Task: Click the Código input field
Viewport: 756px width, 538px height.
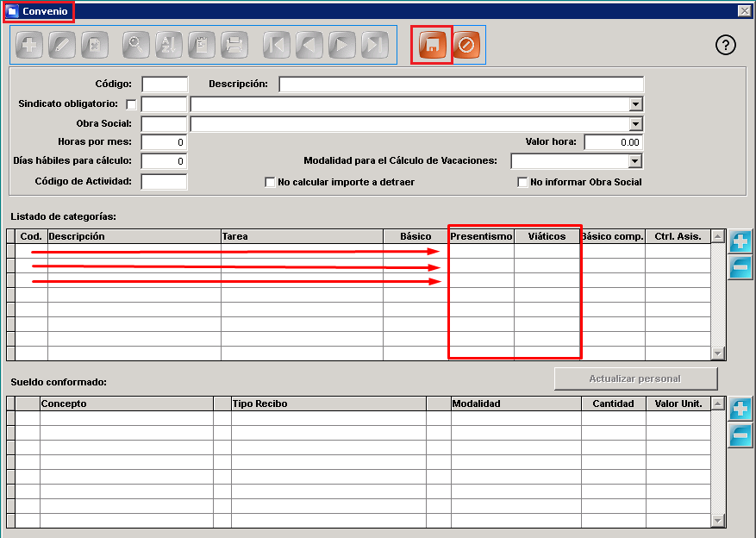Action: click(x=165, y=84)
